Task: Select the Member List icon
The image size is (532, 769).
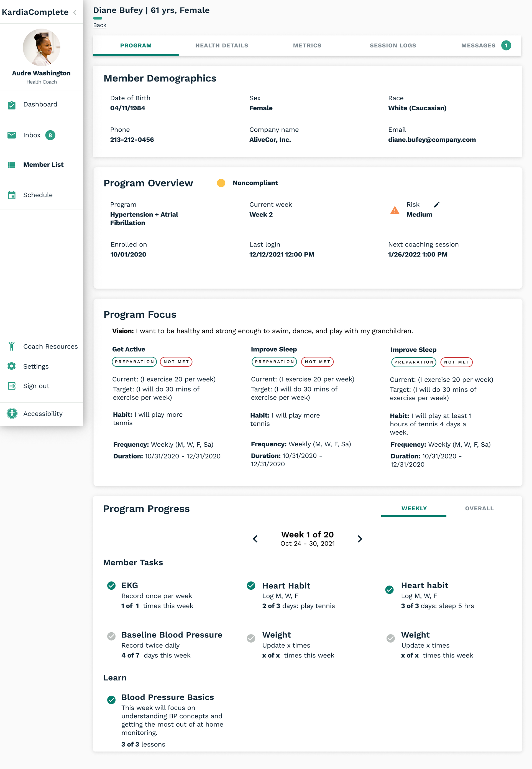Action: coord(12,165)
